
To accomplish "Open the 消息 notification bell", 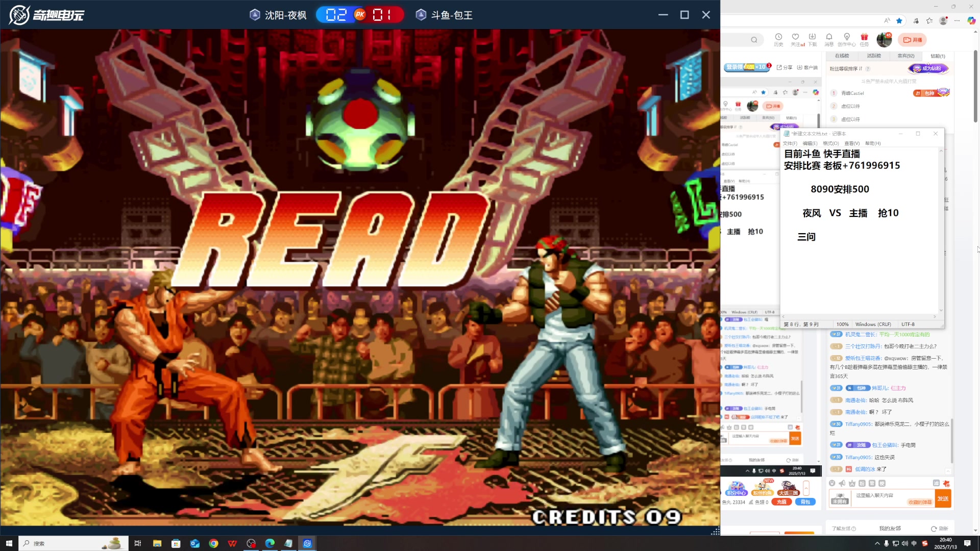I will click(829, 39).
